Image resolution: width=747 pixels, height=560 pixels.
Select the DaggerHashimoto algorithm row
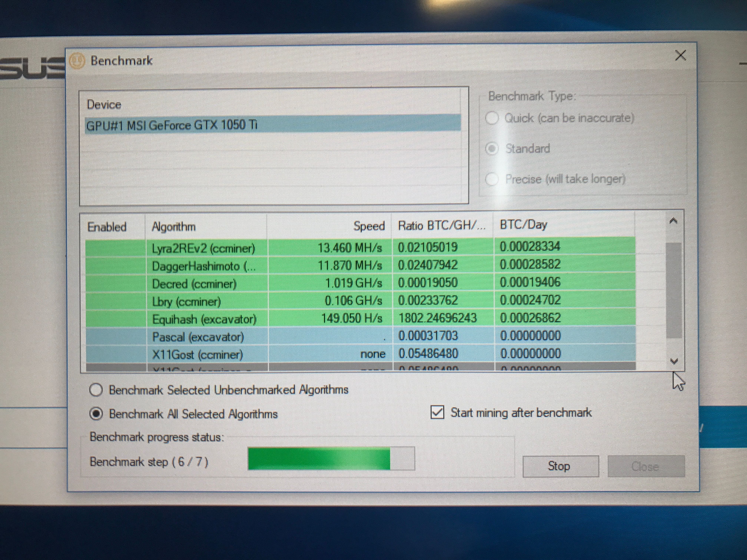(360, 265)
